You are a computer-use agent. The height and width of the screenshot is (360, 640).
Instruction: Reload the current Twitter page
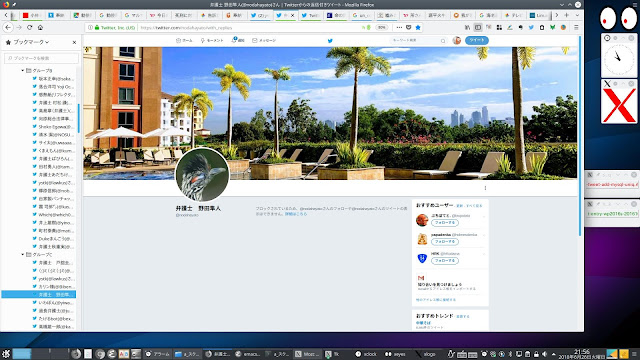[29, 27]
